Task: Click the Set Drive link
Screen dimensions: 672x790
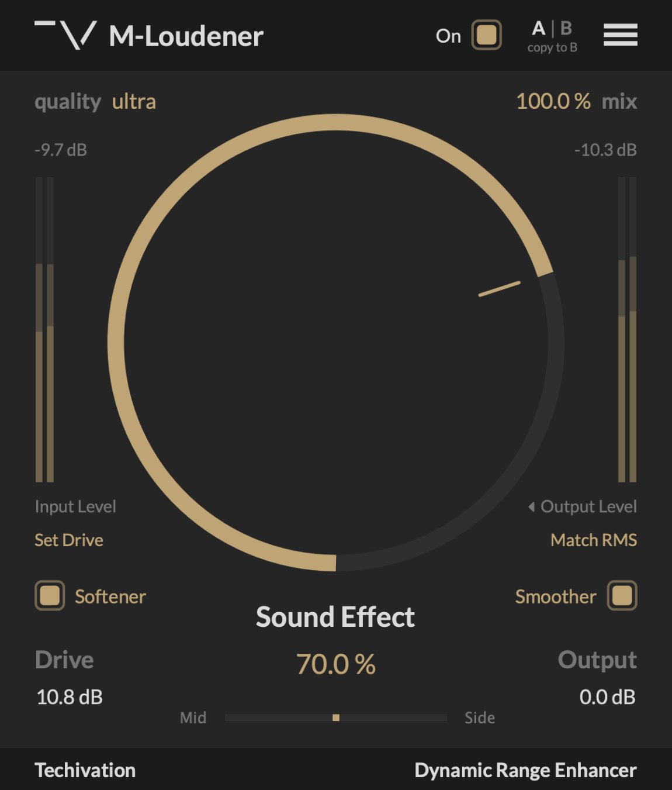Action: 69,540
